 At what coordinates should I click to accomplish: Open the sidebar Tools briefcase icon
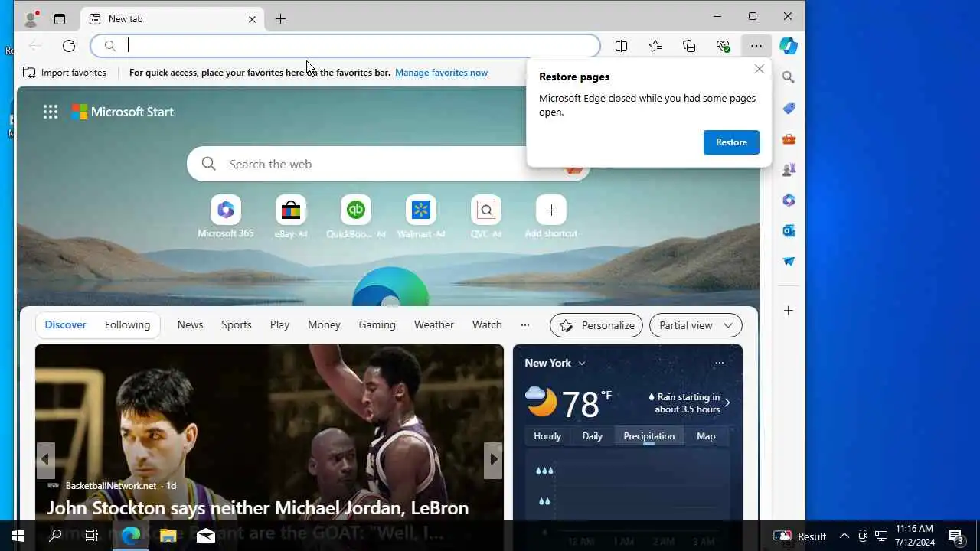point(789,139)
